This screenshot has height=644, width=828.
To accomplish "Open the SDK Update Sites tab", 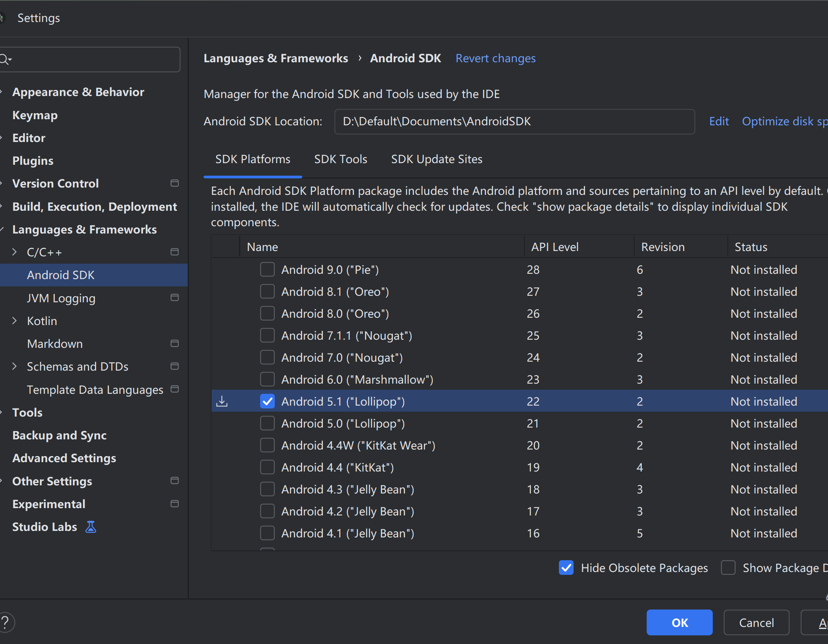I will [x=437, y=159].
